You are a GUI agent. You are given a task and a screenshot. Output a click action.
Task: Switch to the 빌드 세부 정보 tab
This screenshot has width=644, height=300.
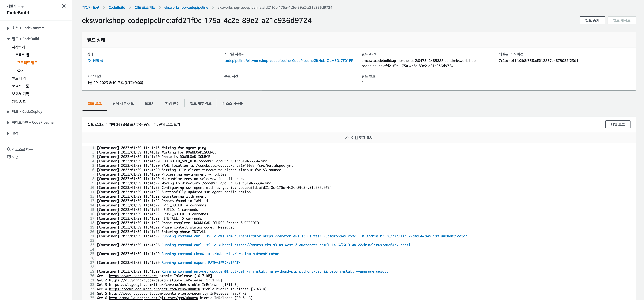pos(201,104)
